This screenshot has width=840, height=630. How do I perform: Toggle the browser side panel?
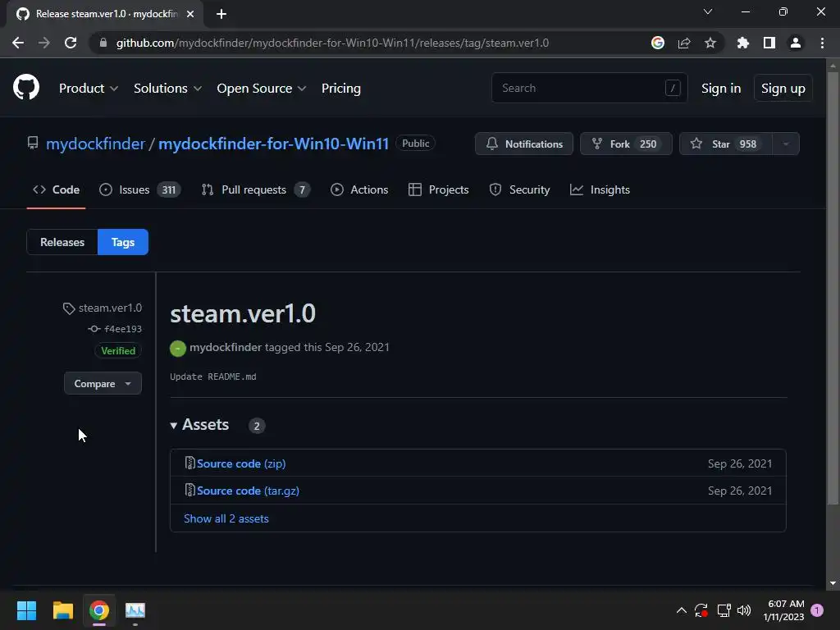(x=769, y=43)
